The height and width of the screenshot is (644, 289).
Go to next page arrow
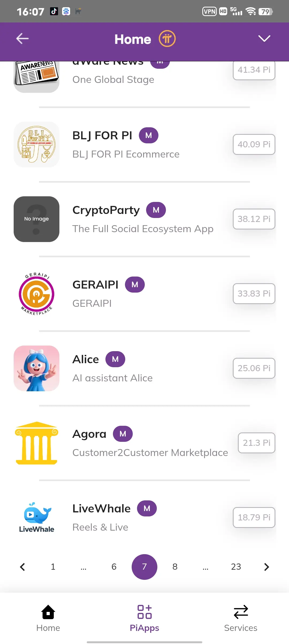[266, 567]
